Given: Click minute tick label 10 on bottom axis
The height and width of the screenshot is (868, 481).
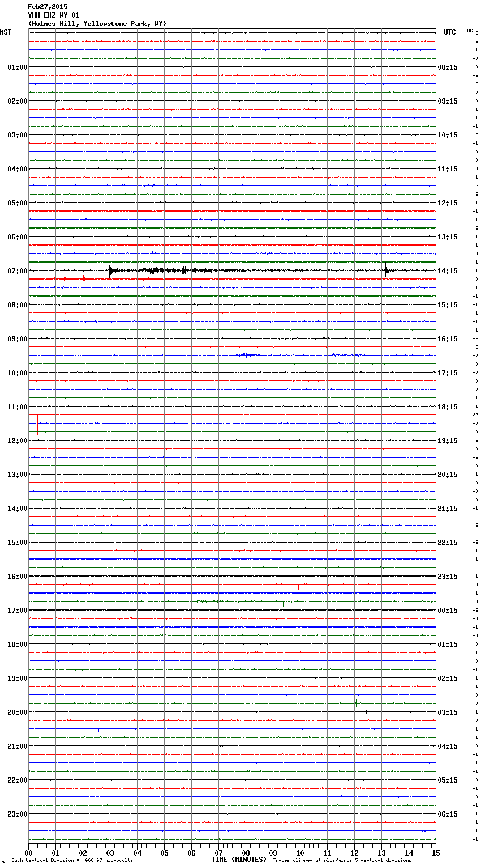Looking at the screenshot, I should pyautogui.click(x=300, y=853).
